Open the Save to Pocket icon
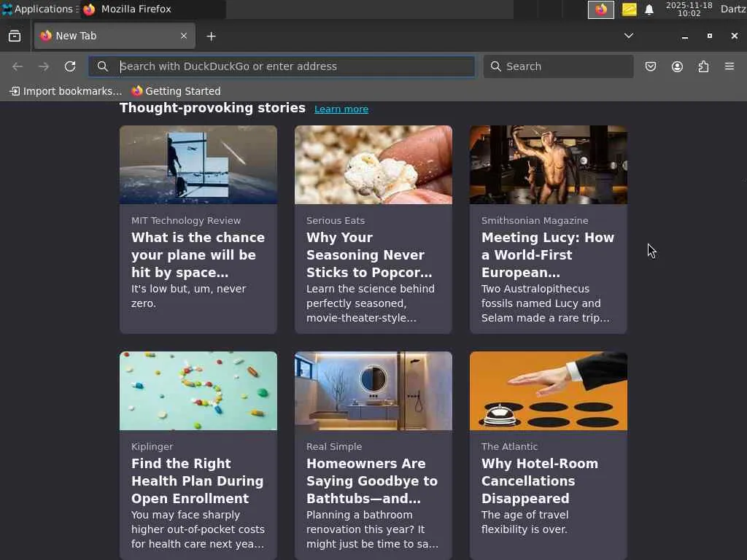 coord(650,66)
